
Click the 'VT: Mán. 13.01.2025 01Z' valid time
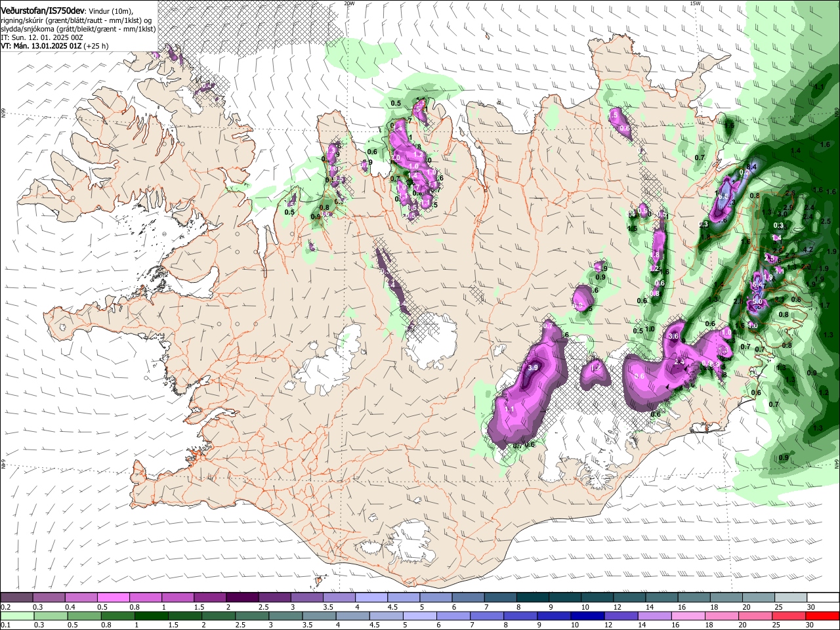41,46
